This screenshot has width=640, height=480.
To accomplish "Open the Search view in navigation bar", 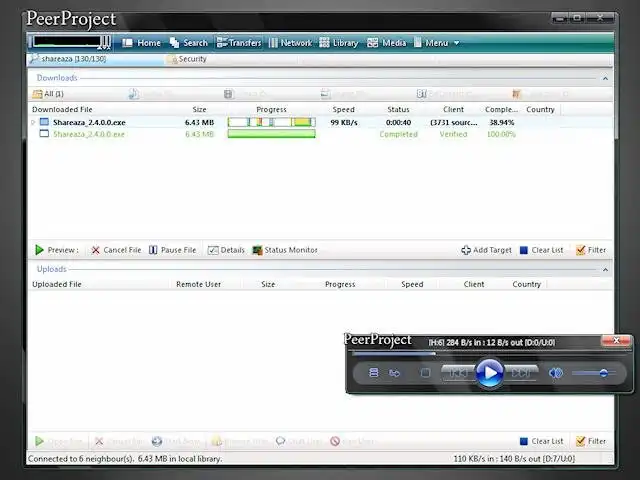I will click(x=189, y=43).
